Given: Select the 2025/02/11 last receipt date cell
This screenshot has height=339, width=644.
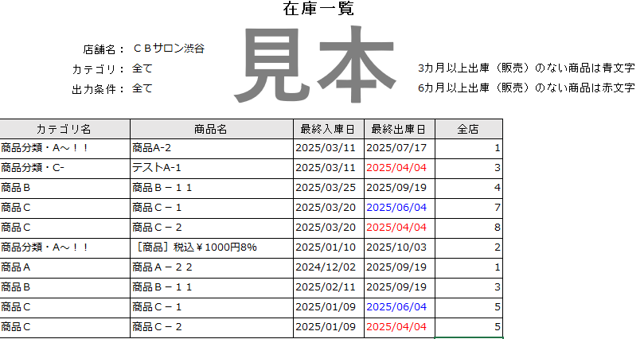Looking at the screenshot, I should click(x=326, y=287).
